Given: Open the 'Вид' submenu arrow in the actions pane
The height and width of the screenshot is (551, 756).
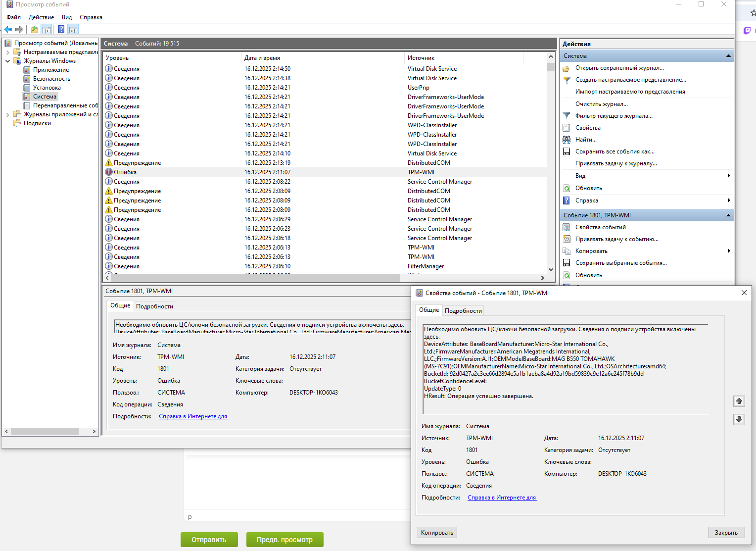Looking at the screenshot, I should coord(729,176).
